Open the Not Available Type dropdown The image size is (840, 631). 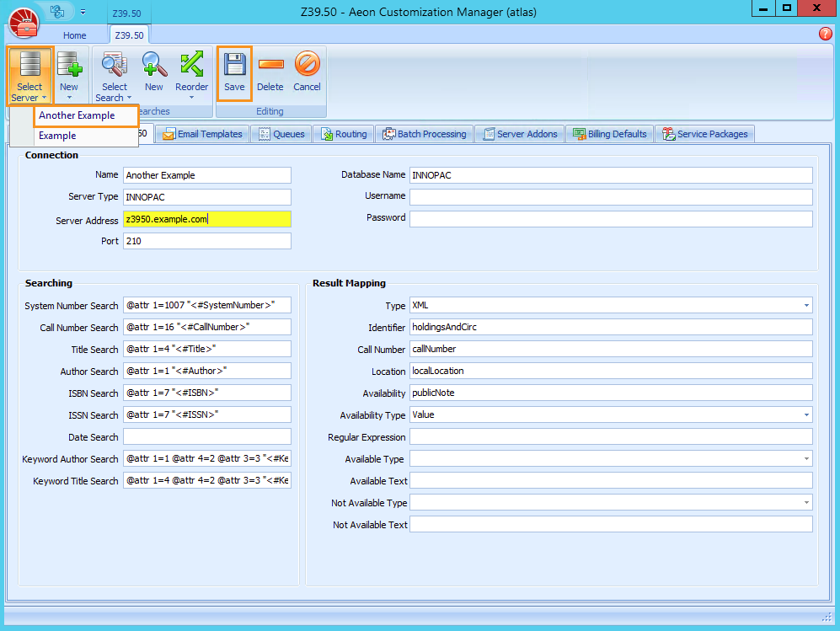(805, 502)
